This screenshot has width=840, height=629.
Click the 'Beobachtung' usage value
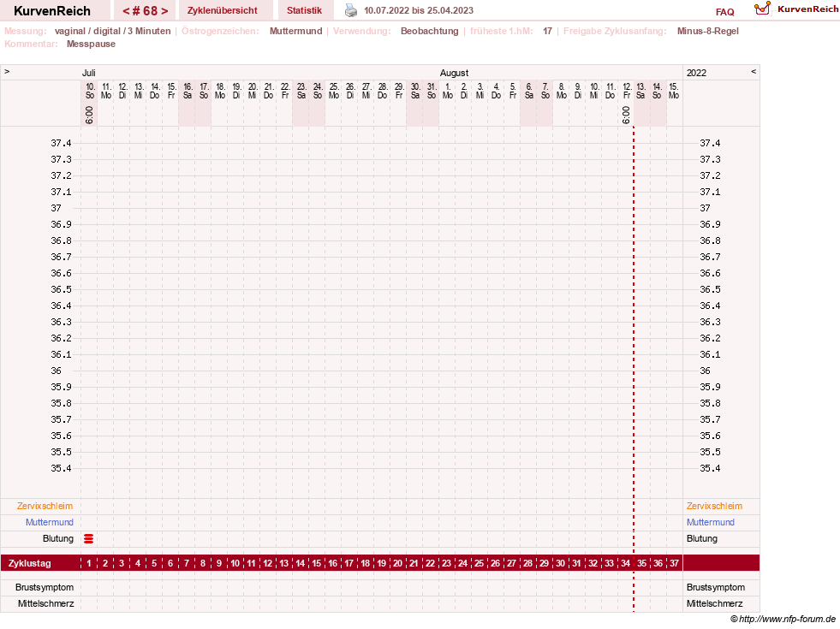[x=430, y=31]
